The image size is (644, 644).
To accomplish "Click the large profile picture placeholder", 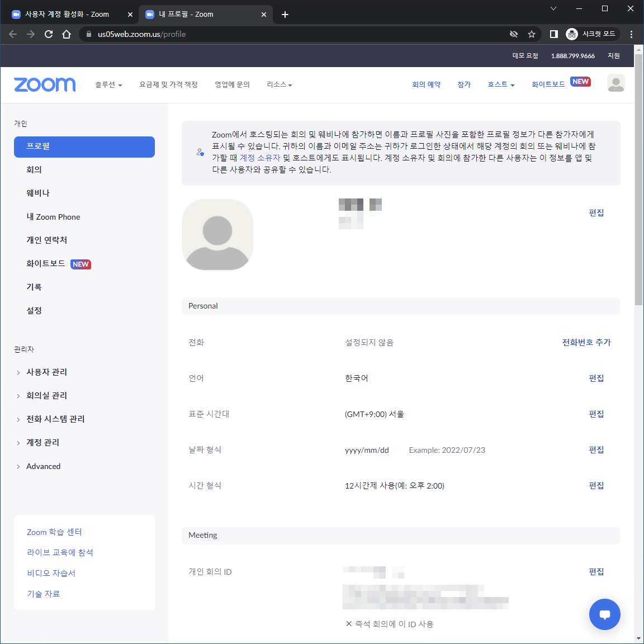I will coord(217,235).
